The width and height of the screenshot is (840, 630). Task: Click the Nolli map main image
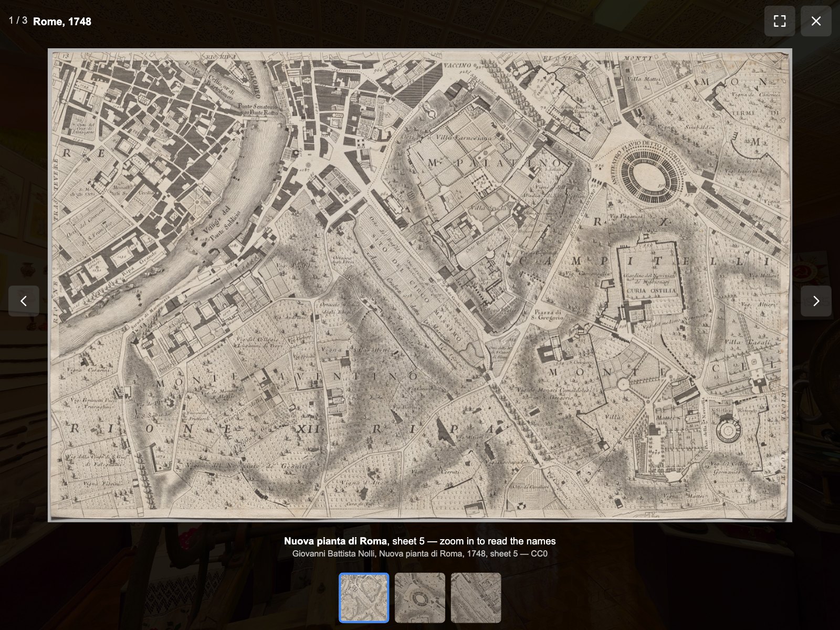pos(420,285)
